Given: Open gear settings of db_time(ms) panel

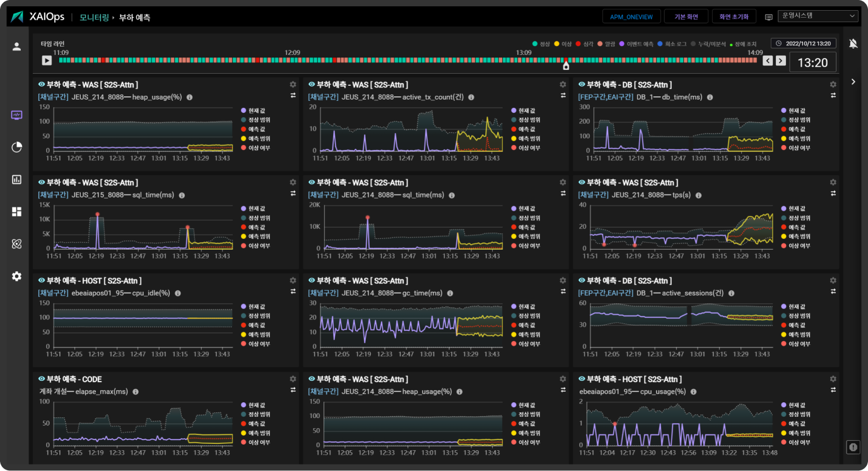Looking at the screenshot, I should pos(833,84).
